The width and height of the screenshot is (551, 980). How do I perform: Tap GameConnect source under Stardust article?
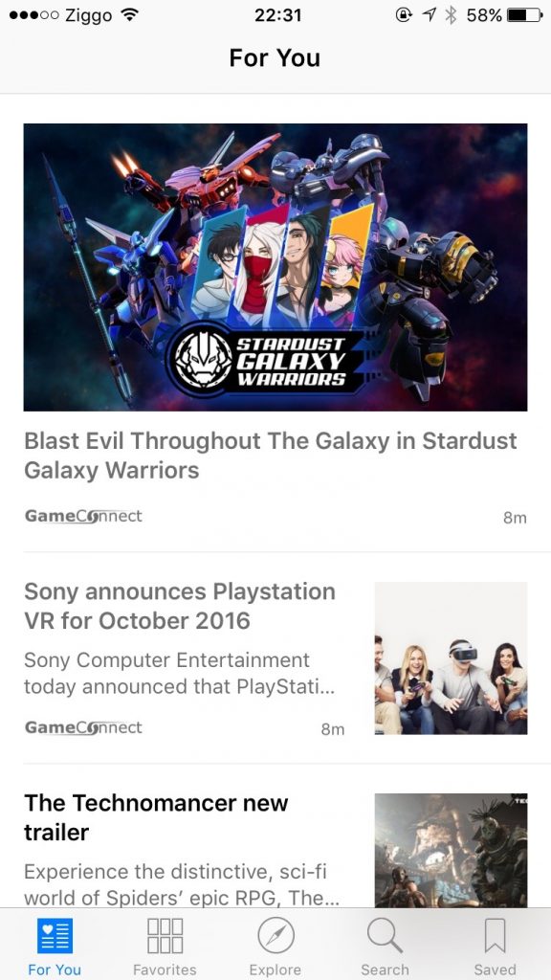(x=84, y=516)
